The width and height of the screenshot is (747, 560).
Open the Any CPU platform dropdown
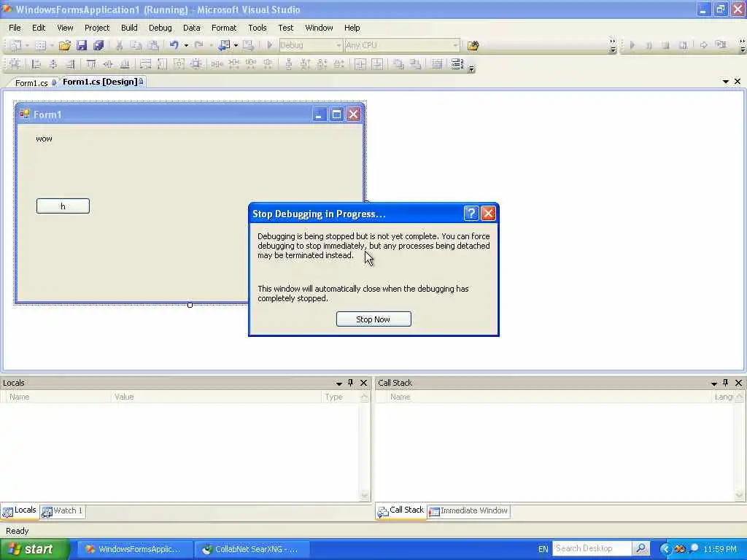click(x=402, y=45)
